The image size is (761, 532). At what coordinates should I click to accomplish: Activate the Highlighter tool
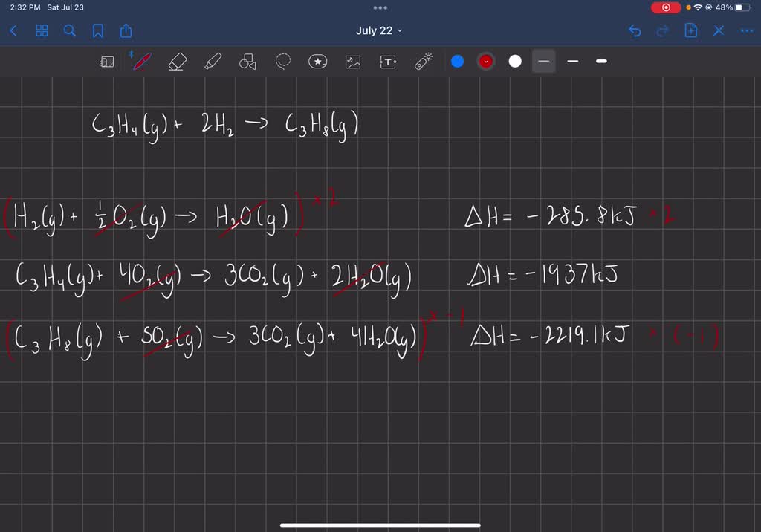[212, 62]
